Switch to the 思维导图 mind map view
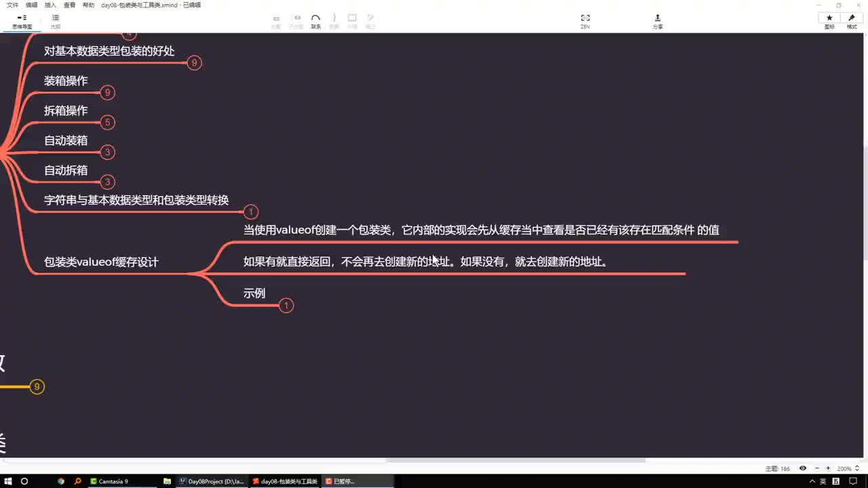This screenshot has width=868, height=488. 22,21
